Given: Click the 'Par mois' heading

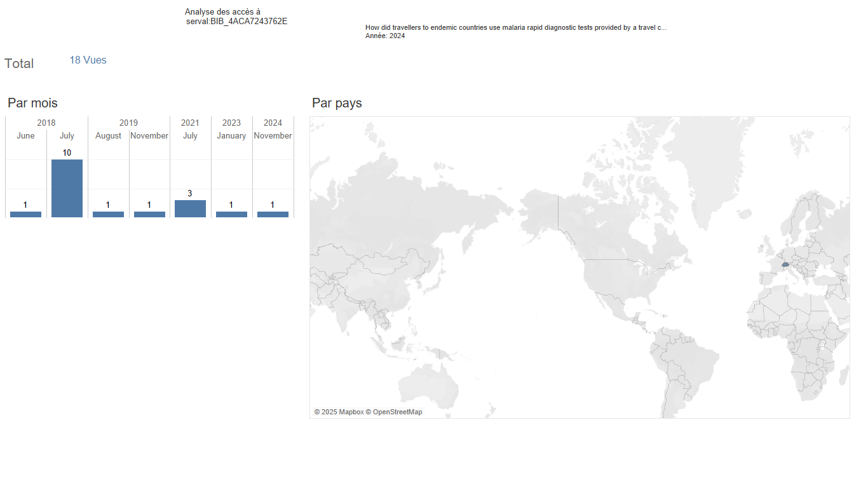Looking at the screenshot, I should point(32,103).
